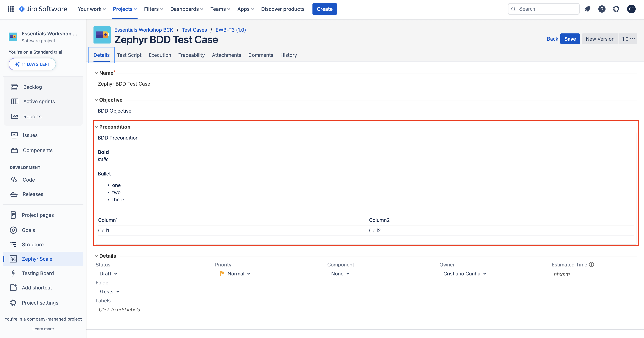
Task: Click the Add shortcut icon
Action: click(13, 287)
